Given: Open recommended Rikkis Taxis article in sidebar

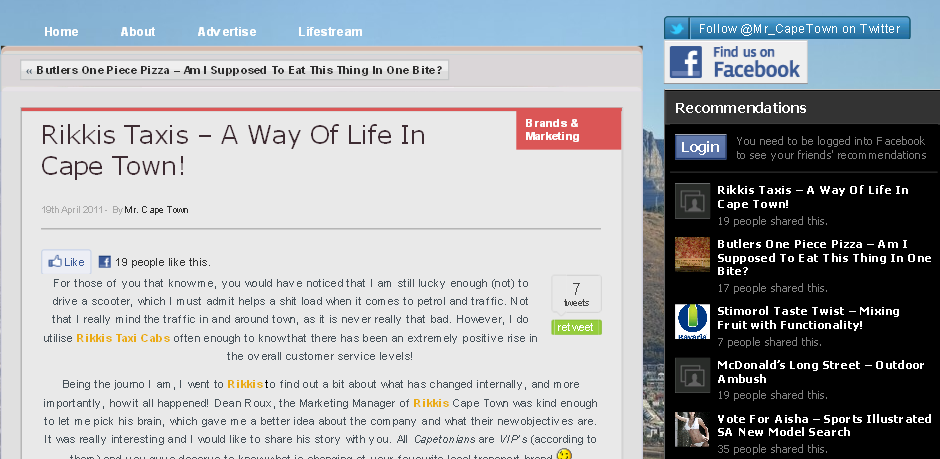Looking at the screenshot, I should point(812,197).
